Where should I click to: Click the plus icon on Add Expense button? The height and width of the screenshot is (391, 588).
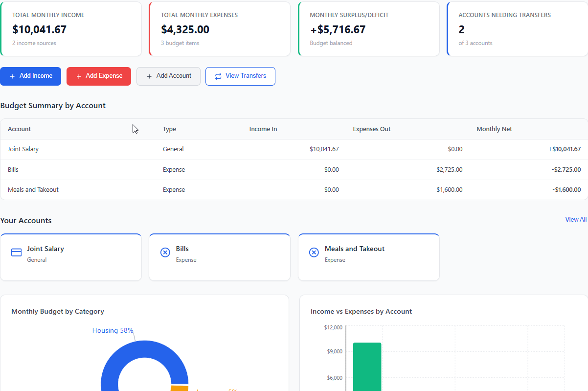(79, 76)
